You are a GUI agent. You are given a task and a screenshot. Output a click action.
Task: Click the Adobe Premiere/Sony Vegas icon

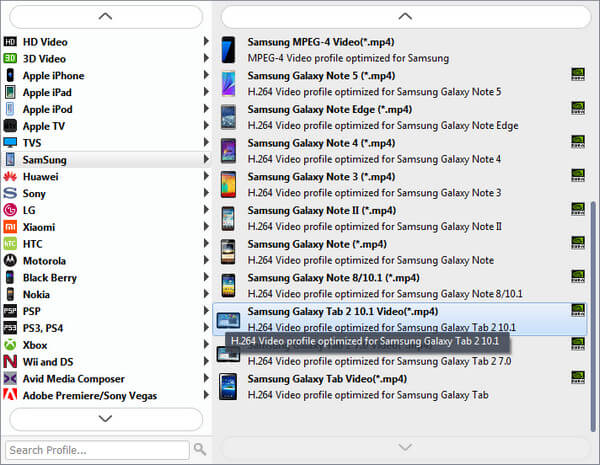point(10,394)
